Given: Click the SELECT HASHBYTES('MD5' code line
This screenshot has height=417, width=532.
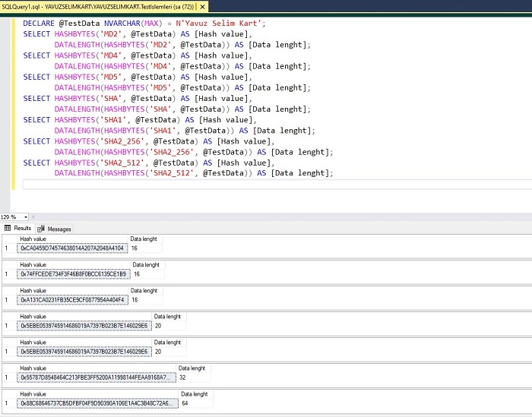Looking at the screenshot, I should pos(138,77).
